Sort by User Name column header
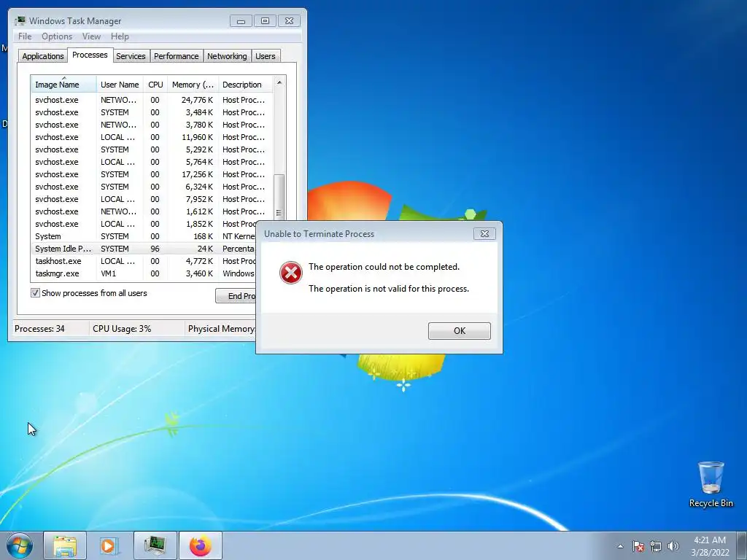The image size is (747, 560). pos(120,85)
